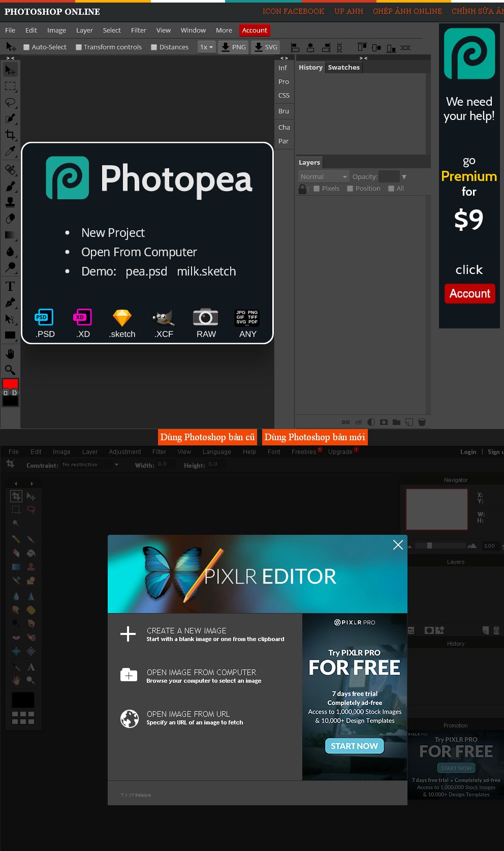The image size is (504, 851).
Task: Choose the Lasso tool in Photopea
Action: [x=10, y=102]
